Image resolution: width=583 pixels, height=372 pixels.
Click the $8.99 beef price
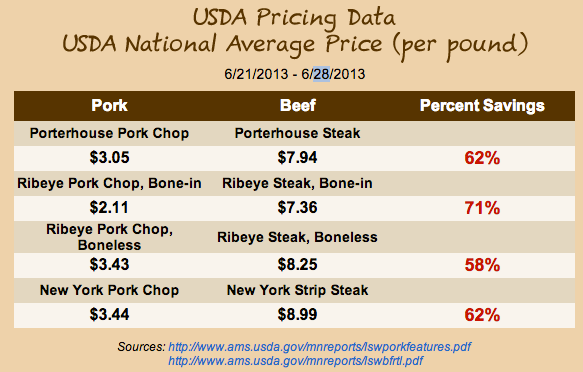click(x=297, y=314)
